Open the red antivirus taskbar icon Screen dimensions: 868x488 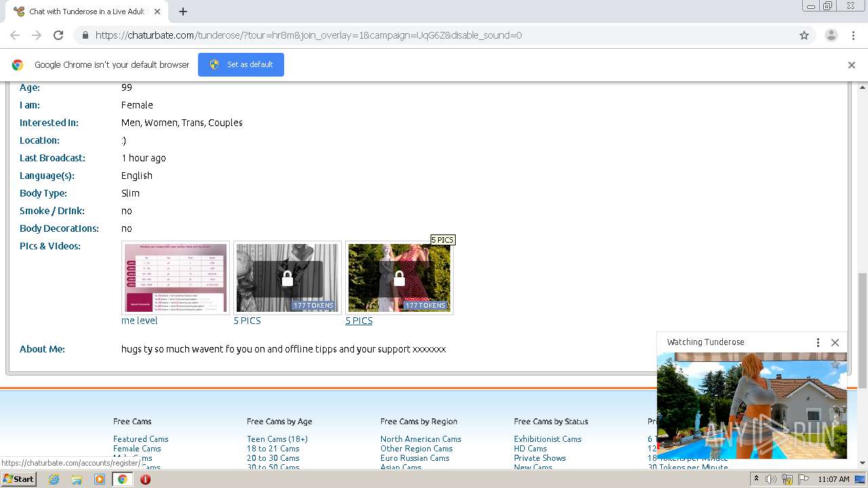pyautogui.click(x=145, y=479)
